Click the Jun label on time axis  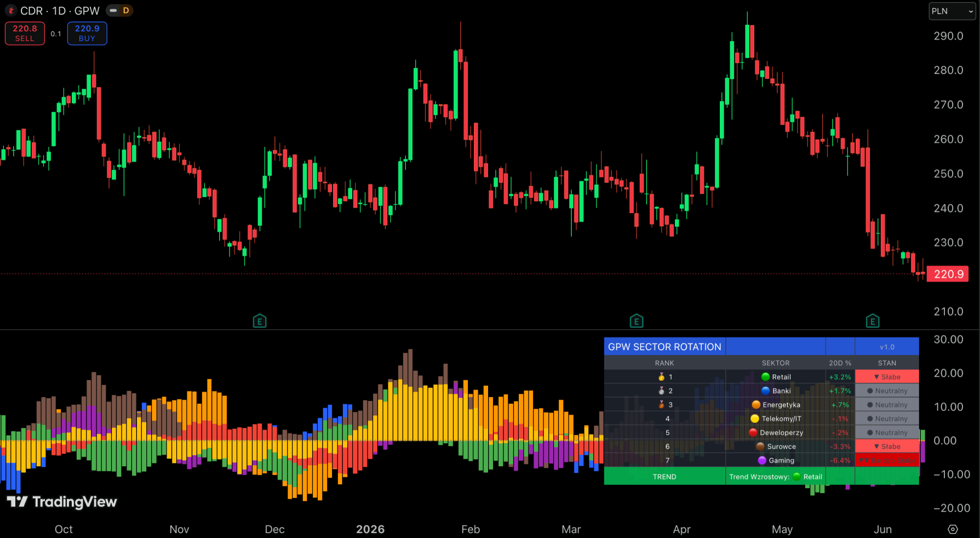pos(882,529)
